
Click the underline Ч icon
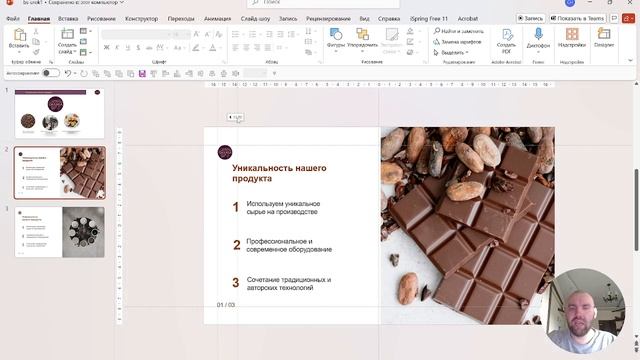pyautogui.click(x=128, y=48)
